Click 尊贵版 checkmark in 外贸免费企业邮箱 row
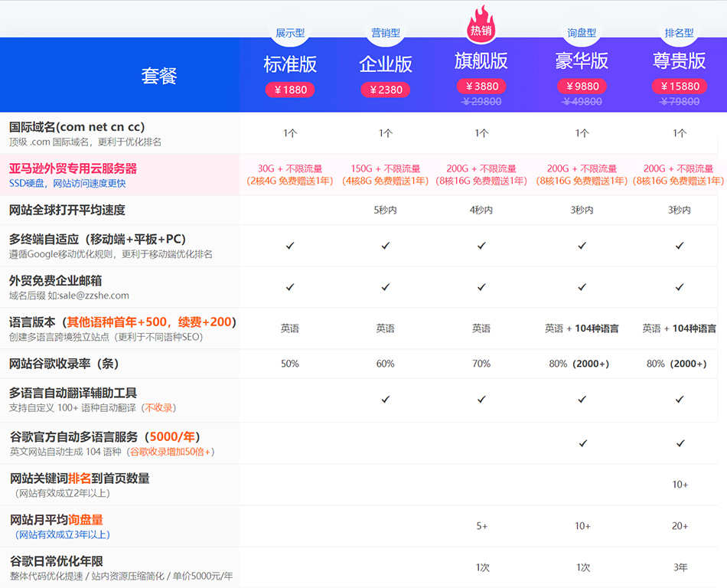Image resolution: width=727 pixels, height=588 pixels. (680, 287)
